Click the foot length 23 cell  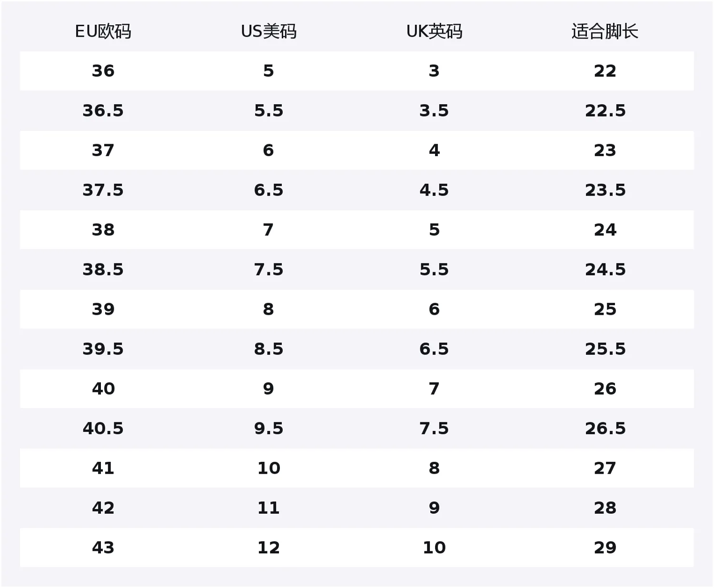click(605, 150)
